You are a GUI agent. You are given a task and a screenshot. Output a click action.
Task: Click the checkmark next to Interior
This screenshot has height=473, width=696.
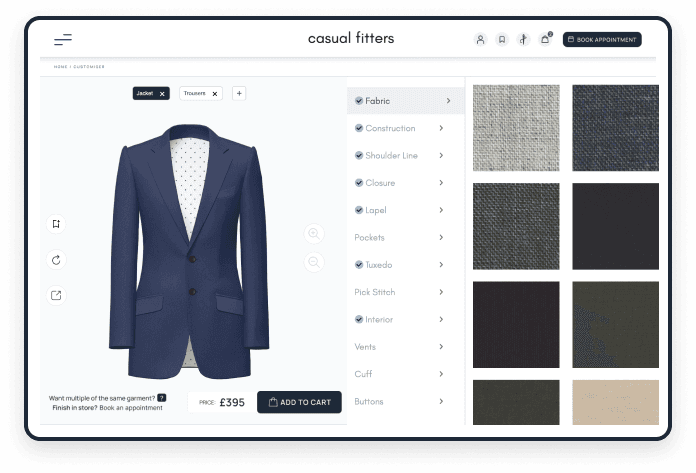tap(359, 319)
